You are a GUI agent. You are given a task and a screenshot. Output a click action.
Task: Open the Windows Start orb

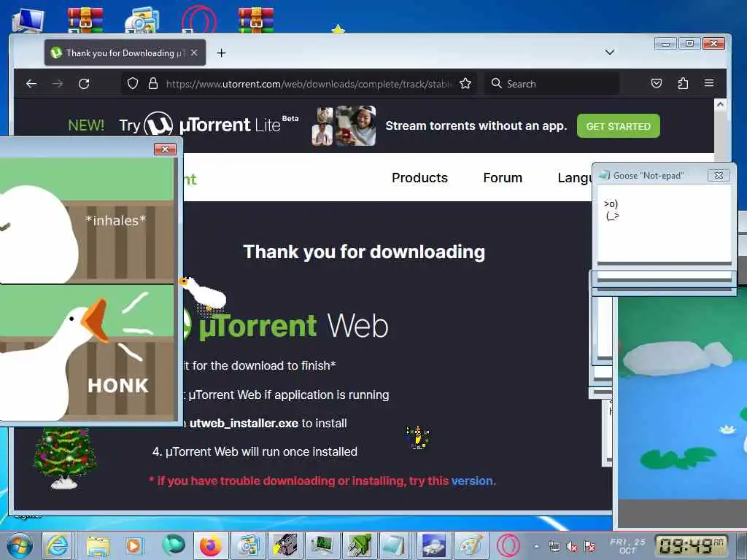(20, 545)
